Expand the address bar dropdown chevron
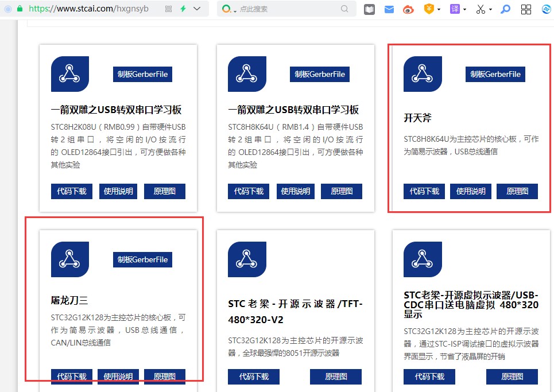This screenshot has width=554, height=392. coord(197,9)
